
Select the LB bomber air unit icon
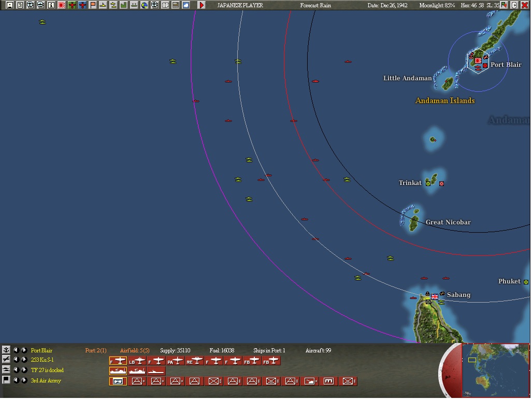137,361
